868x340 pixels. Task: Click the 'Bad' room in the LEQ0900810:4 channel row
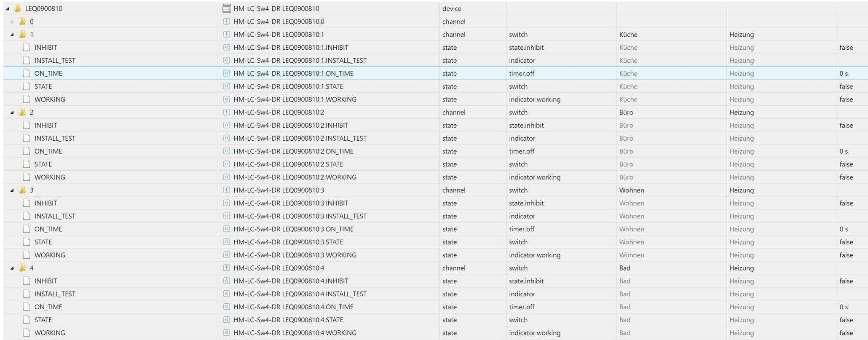pyautogui.click(x=625, y=268)
